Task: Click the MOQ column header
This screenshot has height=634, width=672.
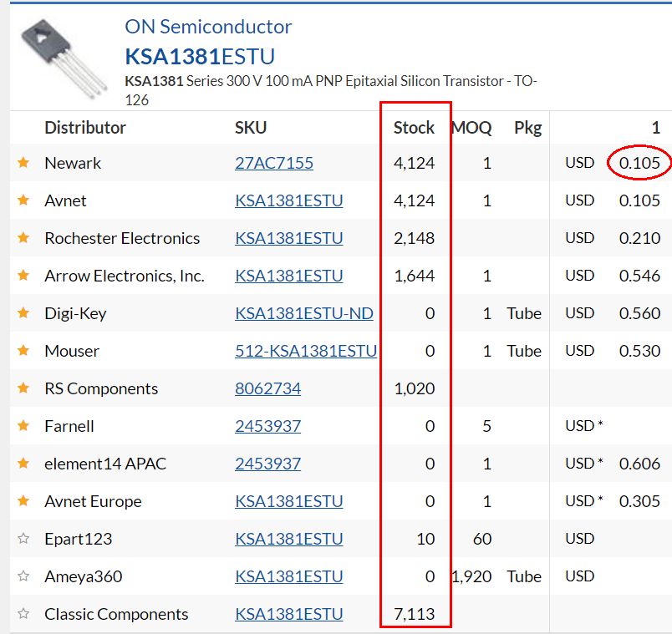Action: [x=471, y=128]
